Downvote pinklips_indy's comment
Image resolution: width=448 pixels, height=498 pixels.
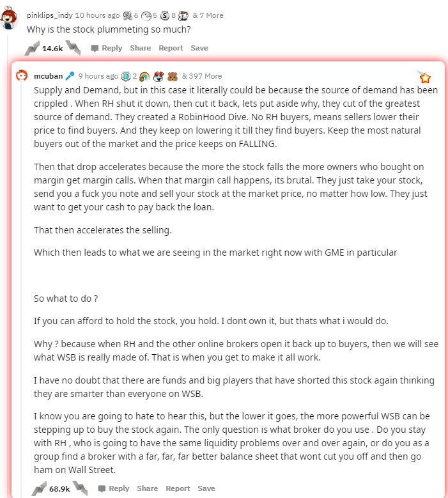tap(73, 48)
